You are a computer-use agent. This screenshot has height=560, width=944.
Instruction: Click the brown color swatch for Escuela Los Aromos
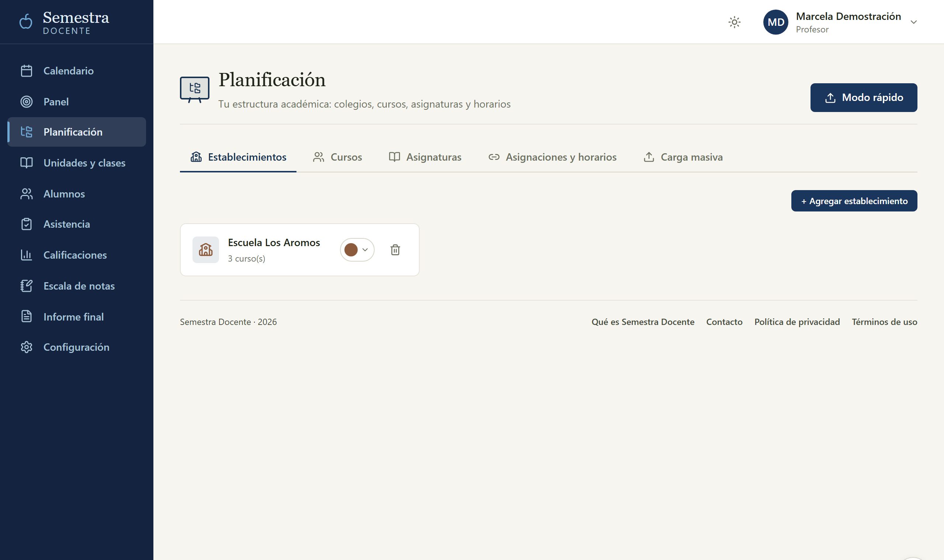(x=351, y=250)
